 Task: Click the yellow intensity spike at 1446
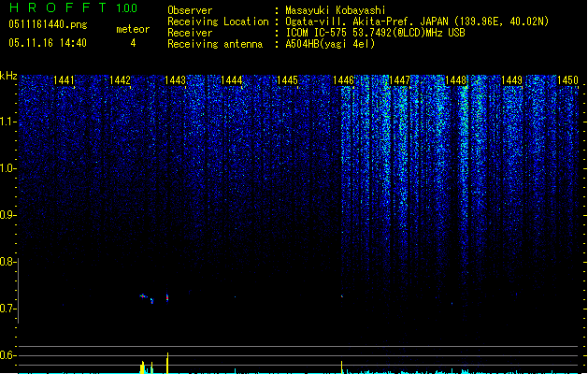(x=341, y=367)
